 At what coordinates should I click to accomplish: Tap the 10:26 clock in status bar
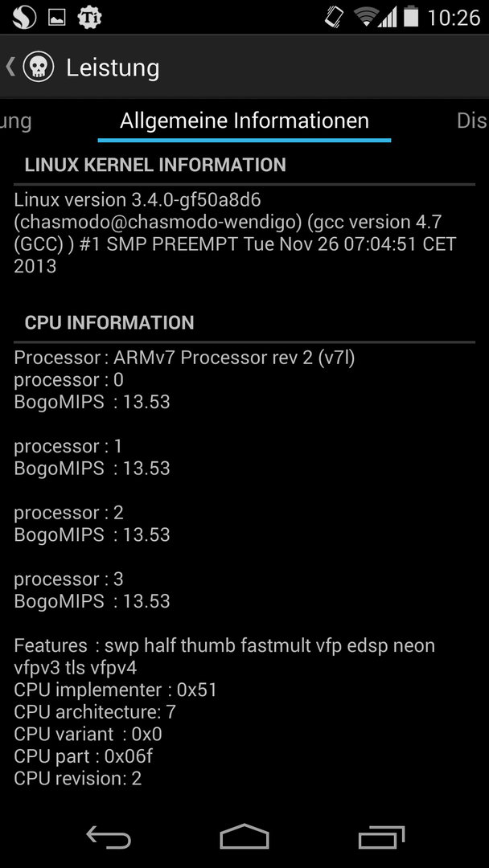454,18
